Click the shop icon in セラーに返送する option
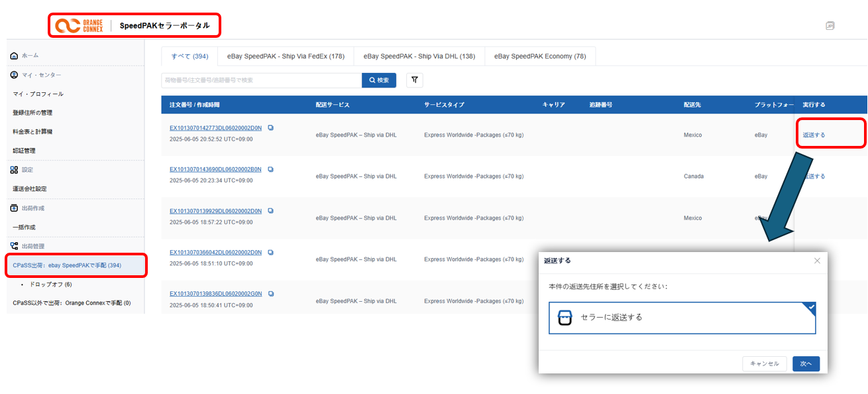This screenshot has height=394, width=868. tap(565, 318)
